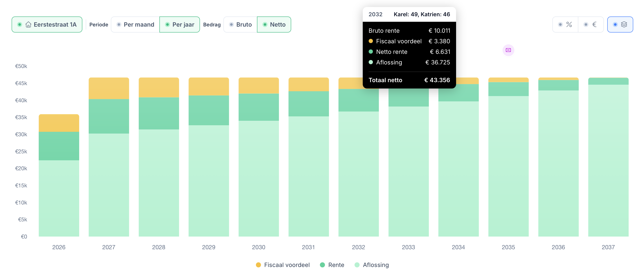Click the 2030 bar's Rente segment
644x275 pixels.
tap(259, 107)
